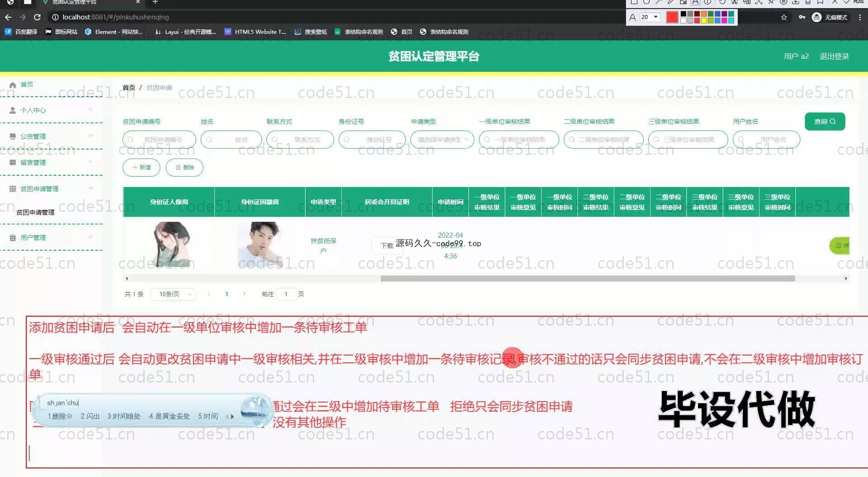Click the browser address bar URL

point(116,17)
